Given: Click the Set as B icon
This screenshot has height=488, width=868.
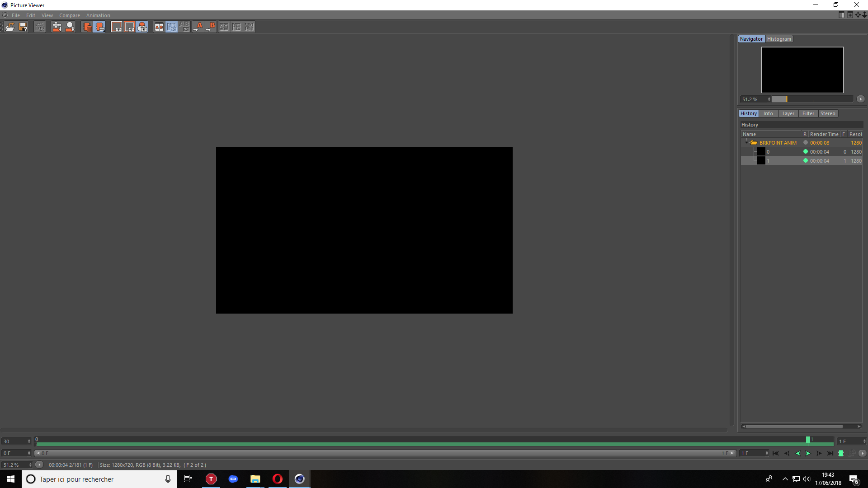Looking at the screenshot, I should [x=211, y=27].
